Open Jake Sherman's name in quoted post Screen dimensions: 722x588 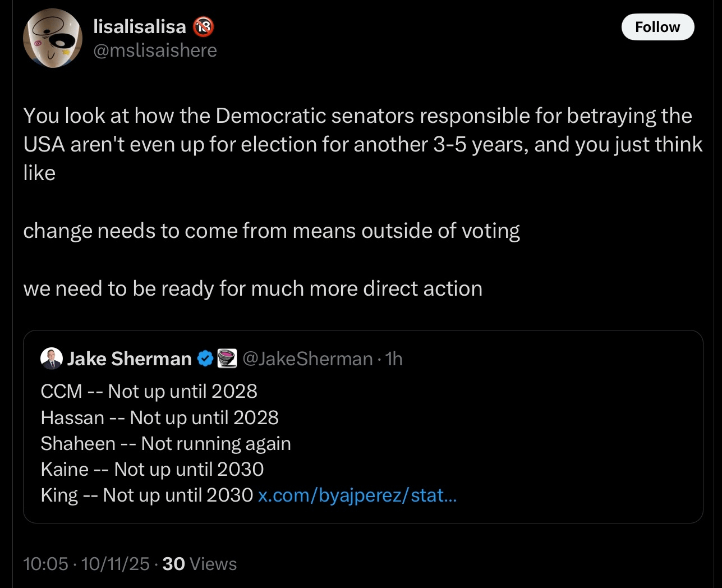point(129,359)
